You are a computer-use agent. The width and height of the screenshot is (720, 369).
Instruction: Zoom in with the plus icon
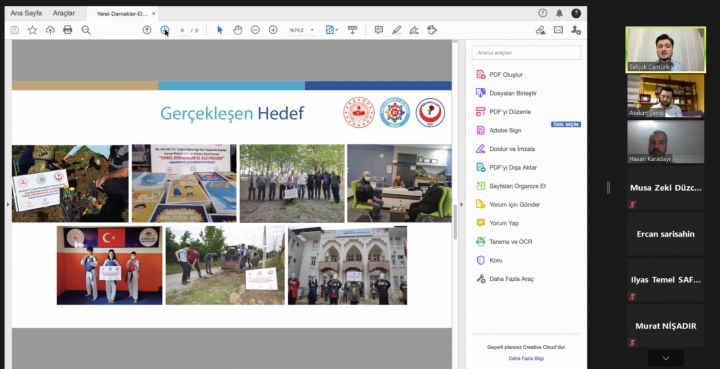coord(273,30)
